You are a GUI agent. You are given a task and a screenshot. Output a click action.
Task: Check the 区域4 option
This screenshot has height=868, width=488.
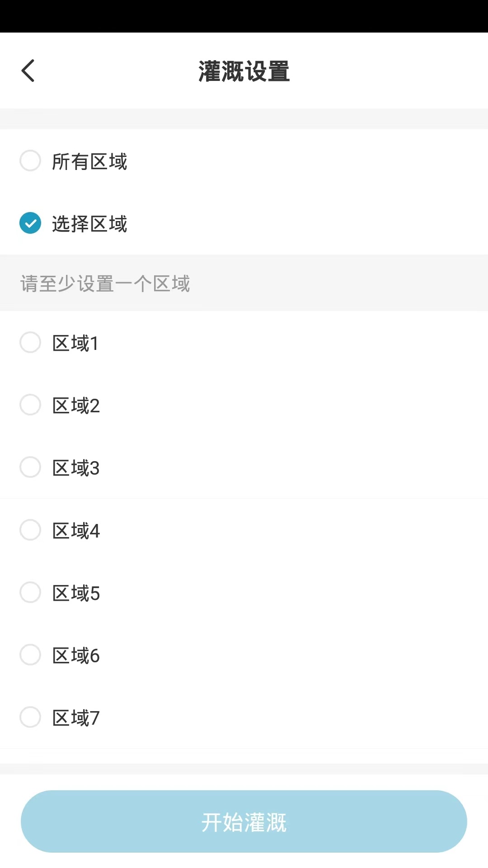pyautogui.click(x=30, y=530)
